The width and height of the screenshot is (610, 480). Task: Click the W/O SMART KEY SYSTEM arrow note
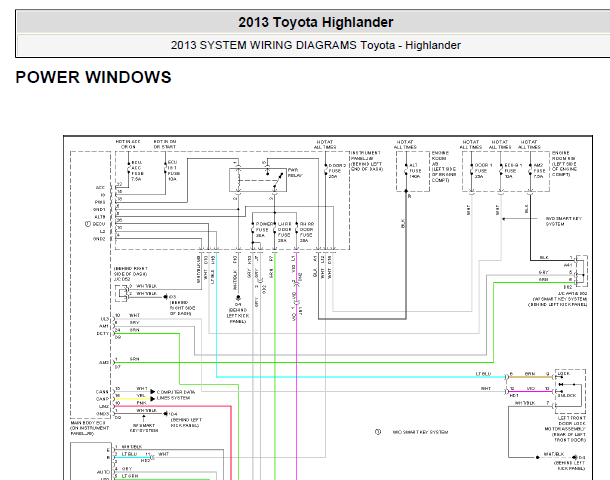coord(563,221)
